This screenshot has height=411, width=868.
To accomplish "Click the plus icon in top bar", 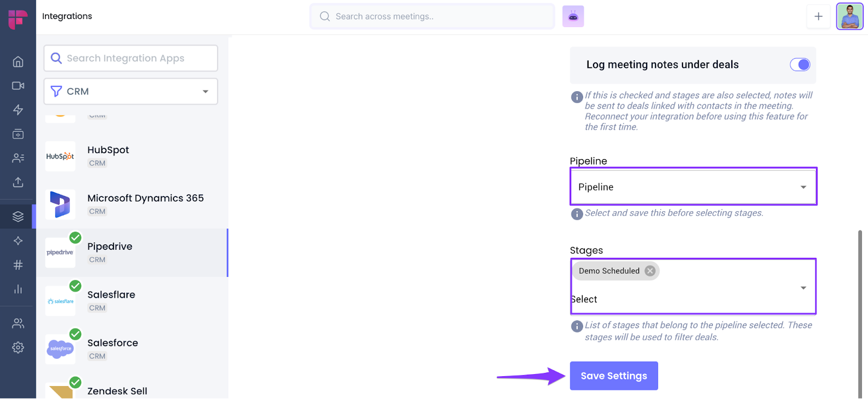I will pyautogui.click(x=818, y=16).
